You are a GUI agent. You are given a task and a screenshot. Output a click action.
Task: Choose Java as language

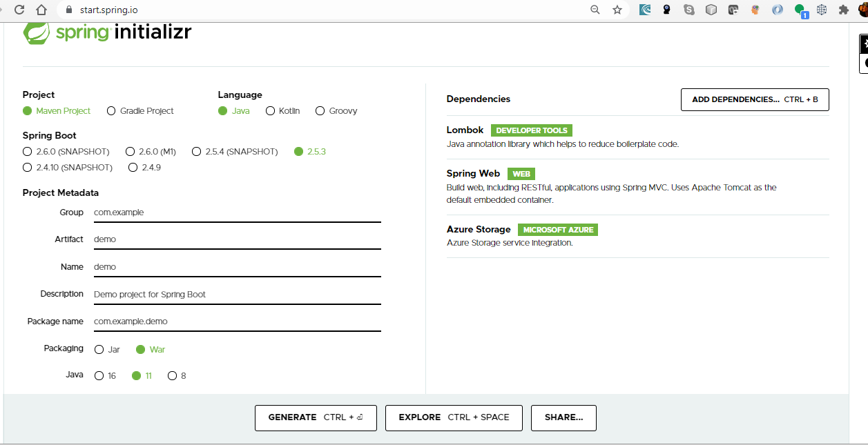tap(234, 110)
